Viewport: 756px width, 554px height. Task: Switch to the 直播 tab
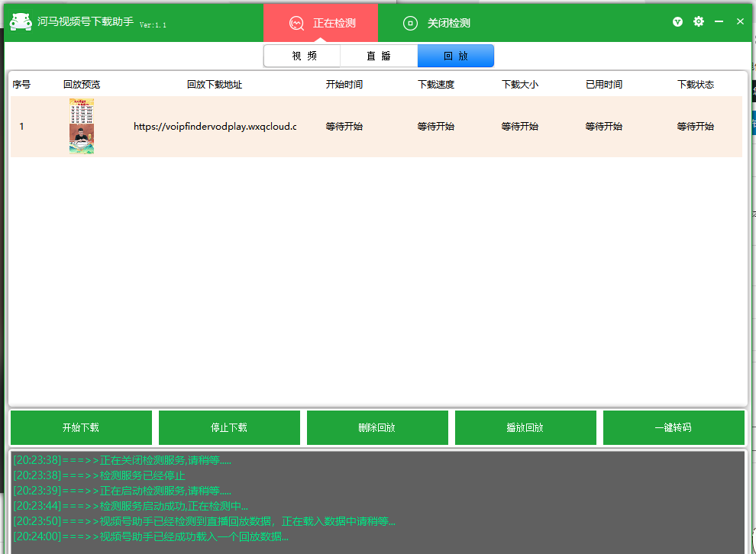point(380,56)
